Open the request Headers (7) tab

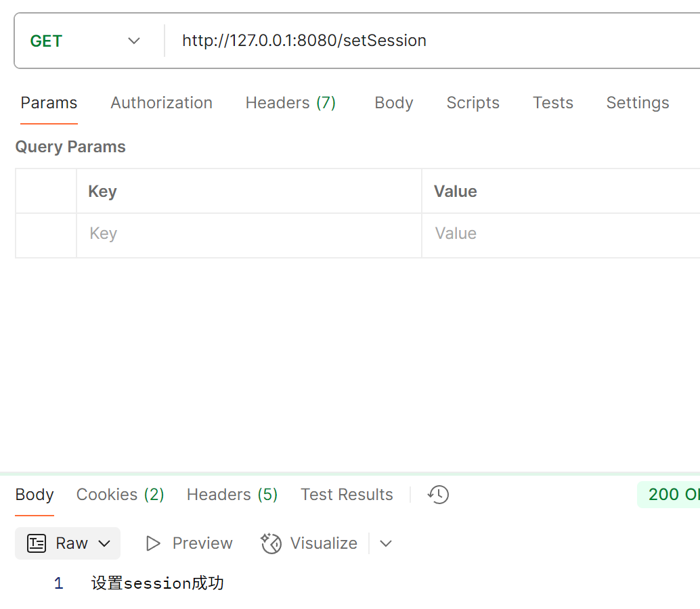tap(290, 103)
